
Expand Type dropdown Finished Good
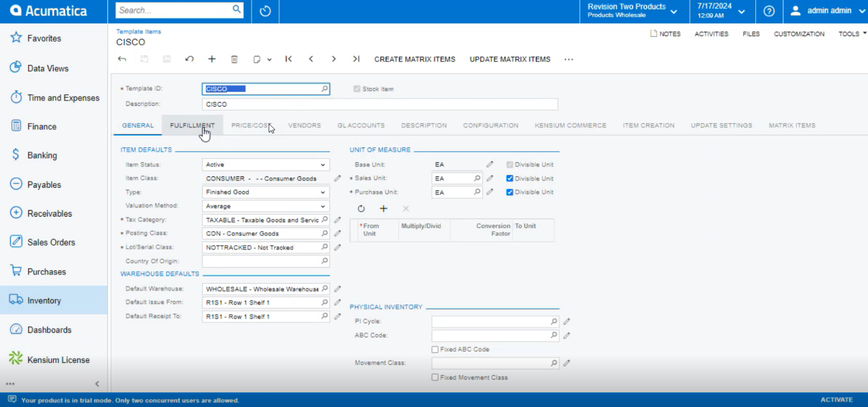[x=323, y=192]
